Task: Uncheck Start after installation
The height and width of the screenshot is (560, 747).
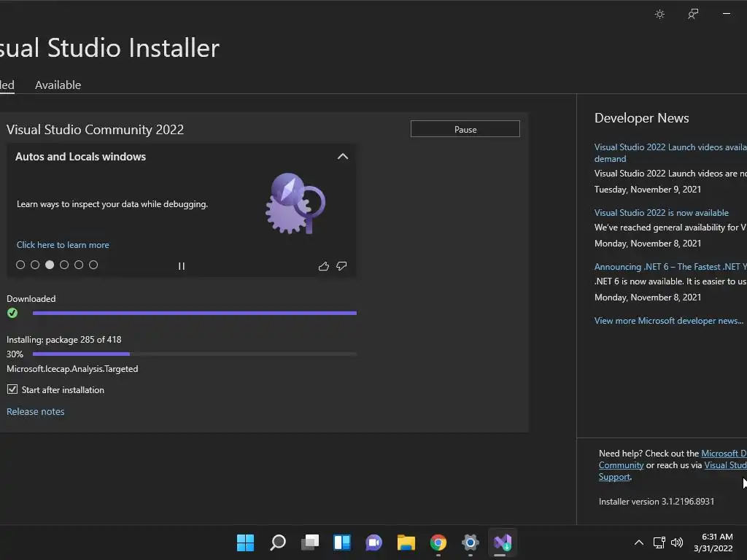Action: tap(12, 389)
